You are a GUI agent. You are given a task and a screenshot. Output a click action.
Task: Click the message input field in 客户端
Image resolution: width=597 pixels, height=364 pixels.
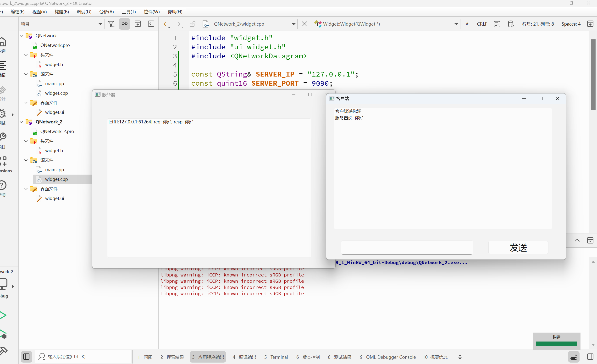[407, 248]
